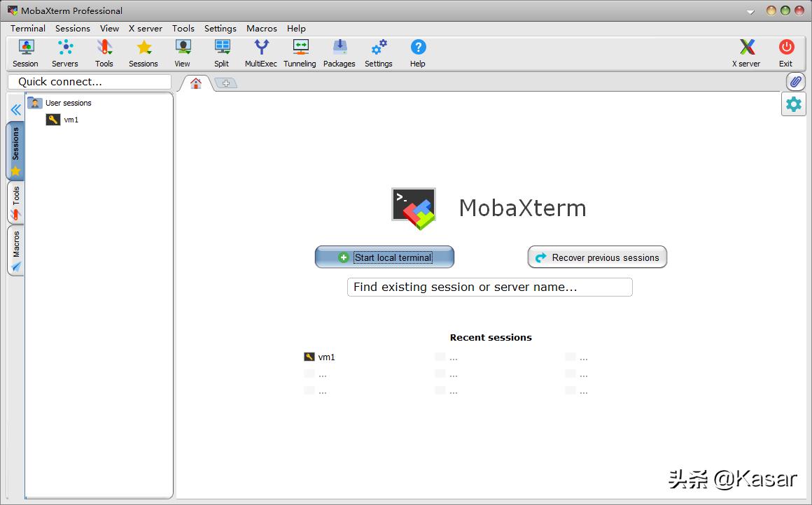Click the paperclip icon at top right
The width and height of the screenshot is (812, 505).
tap(795, 82)
